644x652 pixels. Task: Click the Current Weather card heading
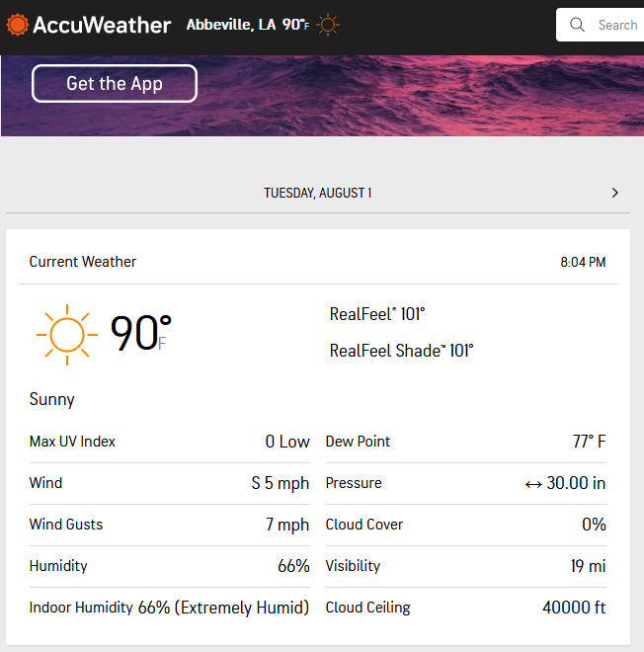(x=83, y=262)
